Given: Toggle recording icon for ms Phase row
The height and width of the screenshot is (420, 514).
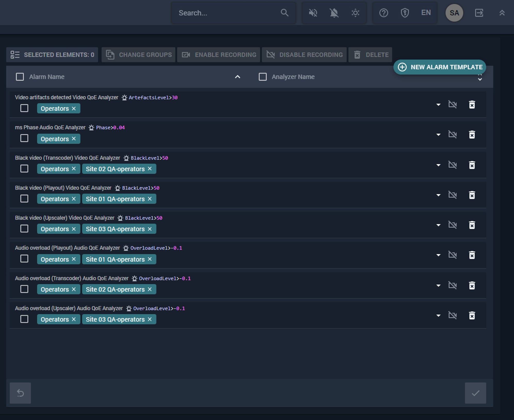Looking at the screenshot, I should [453, 134].
